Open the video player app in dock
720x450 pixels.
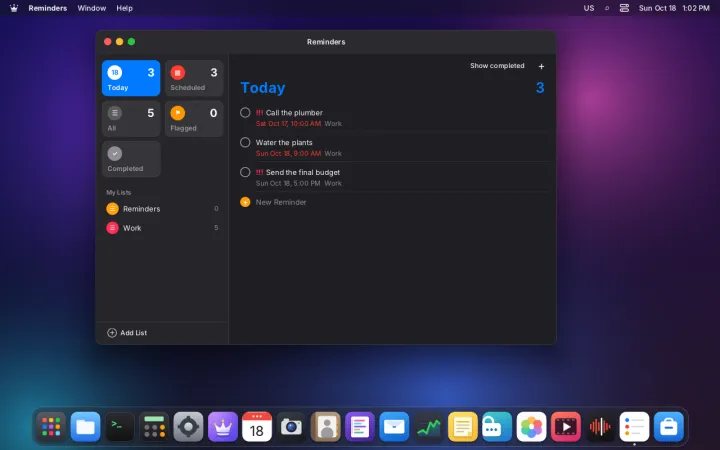[565, 427]
